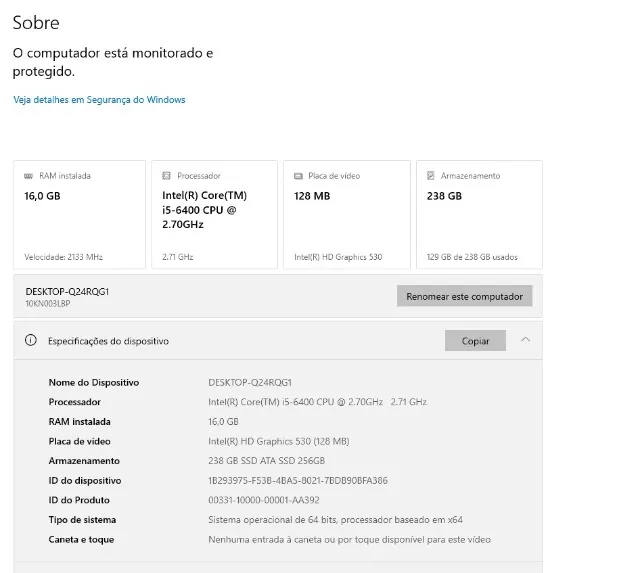Click the Armazenamento disk icon
This screenshot has width=640, height=573.
pos(431,175)
